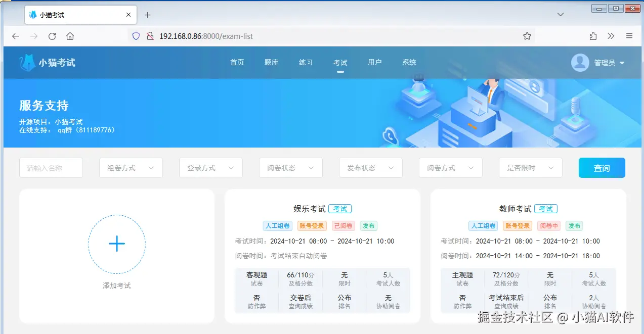This screenshot has width=644, height=334.
Task: Open the 系统 menu
Action: (x=409, y=62)
